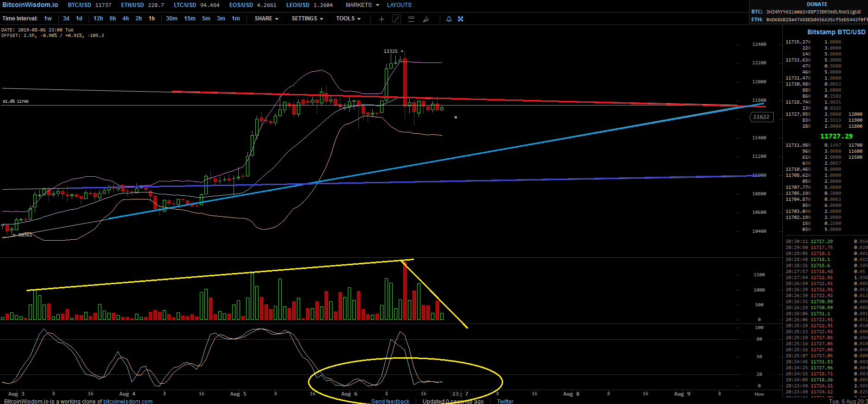Click order book price 11733.630
868x404 pixels.
click(798, 60)
